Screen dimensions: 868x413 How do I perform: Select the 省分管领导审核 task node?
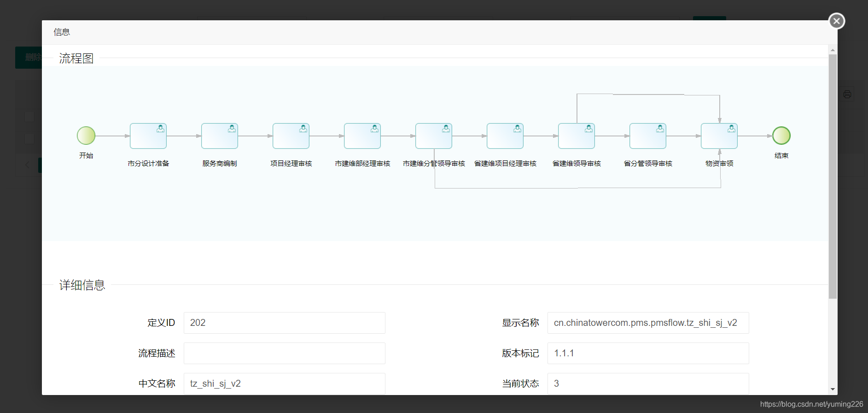click(648, 136)
